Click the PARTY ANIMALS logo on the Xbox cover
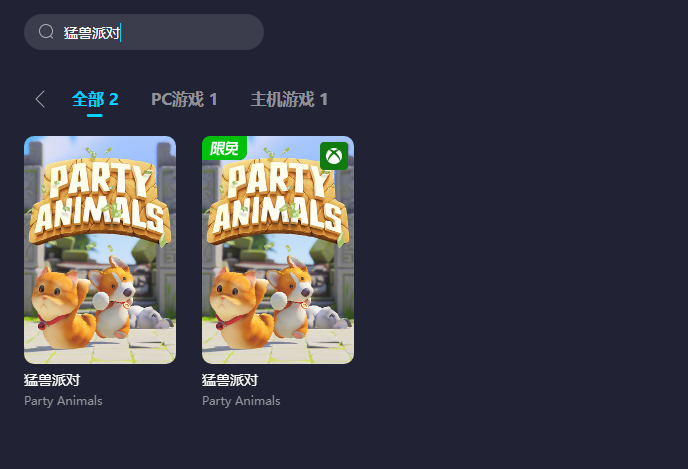The height and width of the screenshot is (469, 688). pos(278,200)
